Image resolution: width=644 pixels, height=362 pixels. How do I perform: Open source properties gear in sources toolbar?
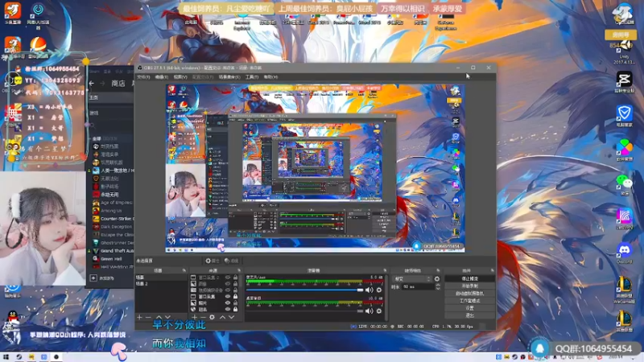212,317
